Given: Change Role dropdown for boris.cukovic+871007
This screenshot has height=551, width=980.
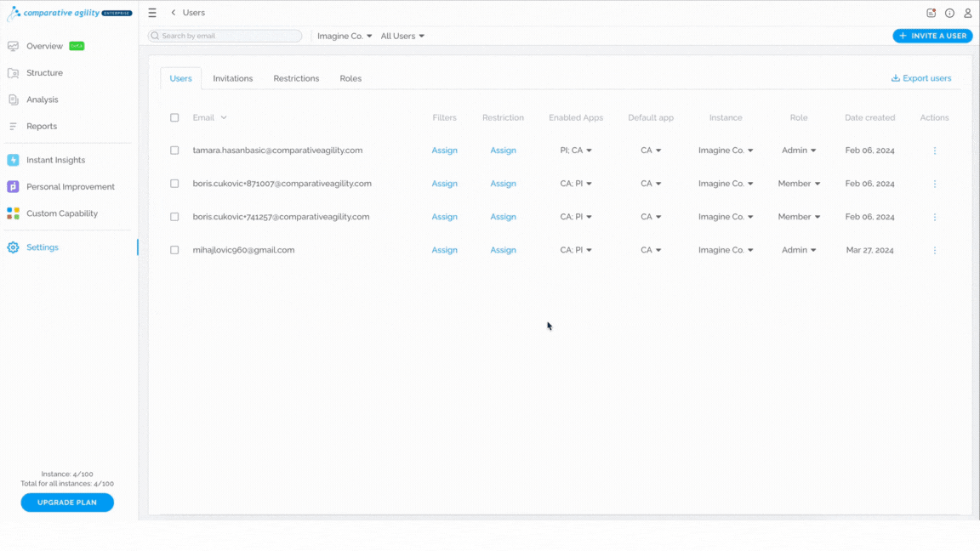Looking at the screenshot, I should click(x=799, y=184).
